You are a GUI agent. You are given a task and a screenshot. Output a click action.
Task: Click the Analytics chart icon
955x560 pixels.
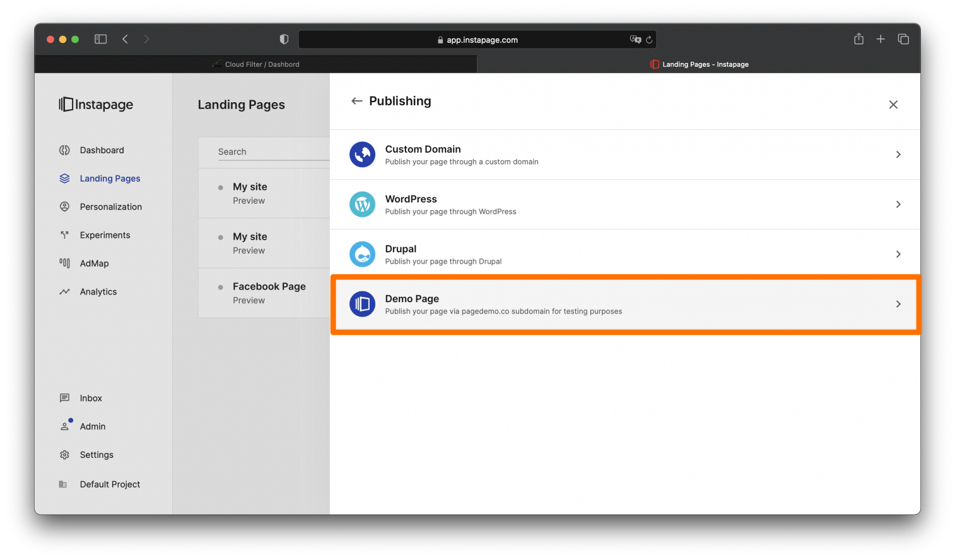click(x=64, y=292)
